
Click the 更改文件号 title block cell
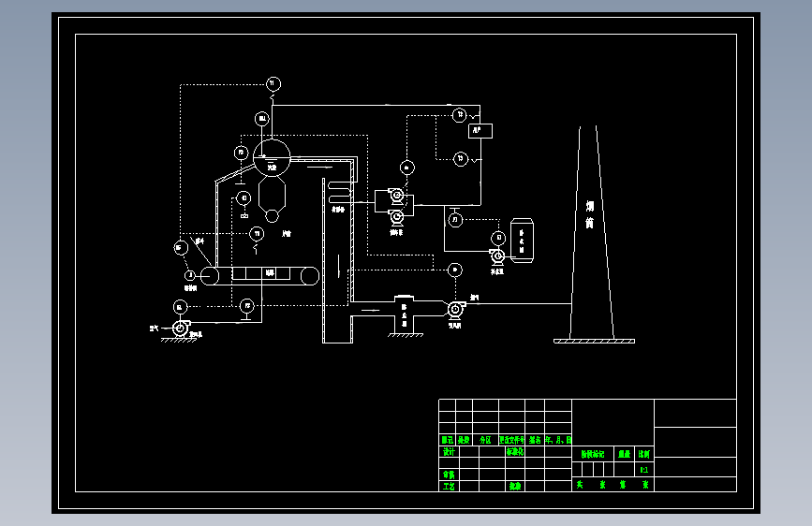pyautogui.click(x=511, y=440)
